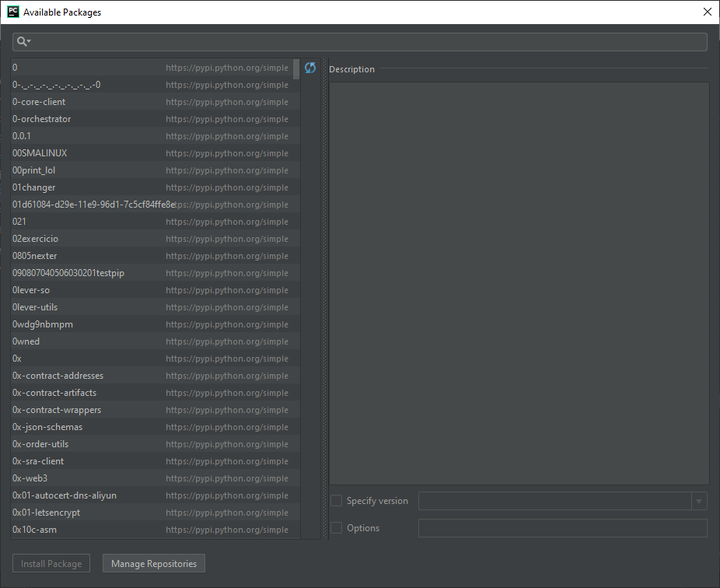Viewport: 720px width, 588px height.
Task: Enable the Options checkbox
Action: pos(336,528)
